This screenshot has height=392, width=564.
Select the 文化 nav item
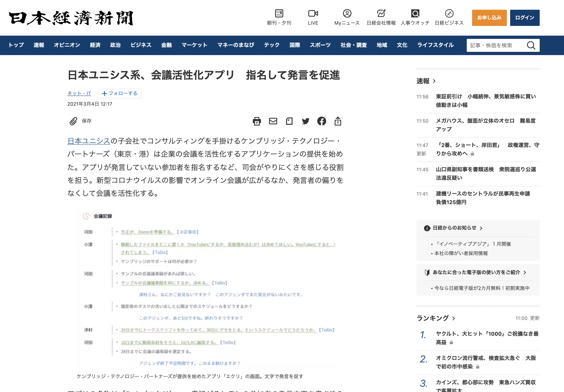pyautogui.click(x=402, y=45)
